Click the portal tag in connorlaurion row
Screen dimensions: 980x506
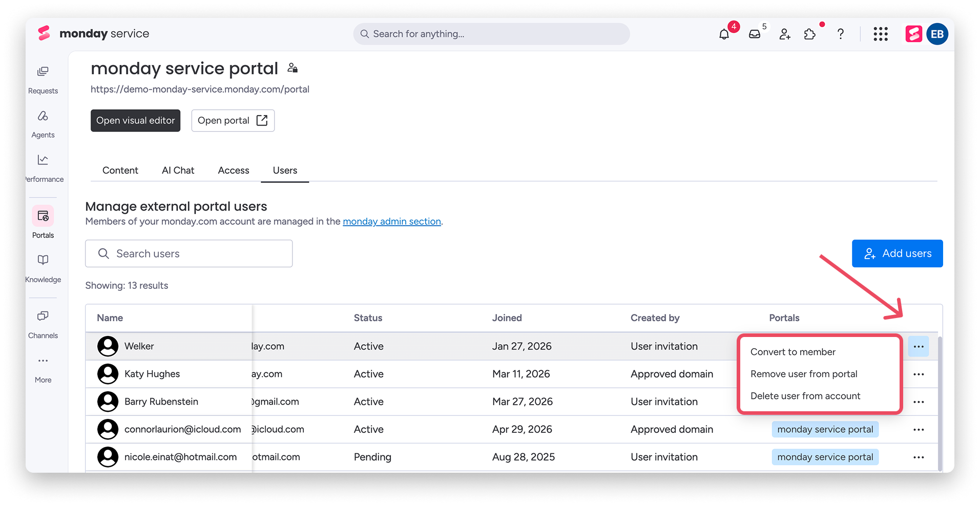[825, 429]
